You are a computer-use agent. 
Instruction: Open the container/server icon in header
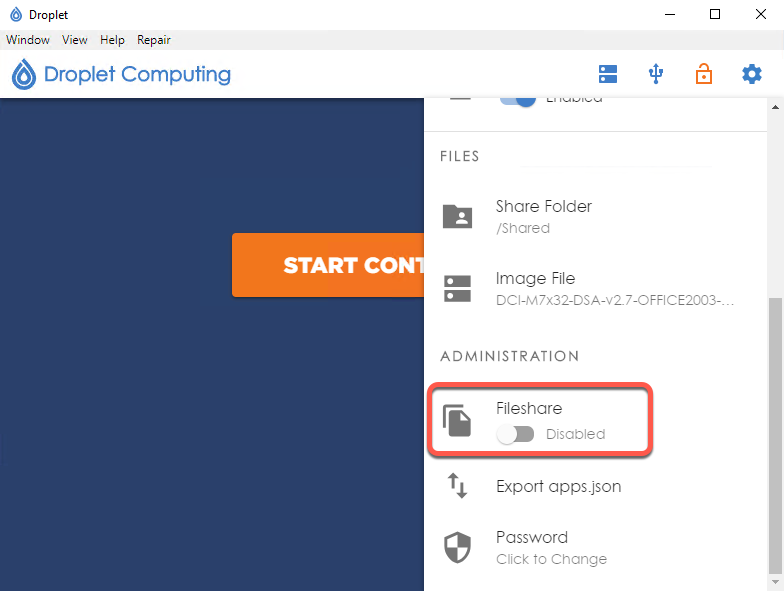click(608, 74)
